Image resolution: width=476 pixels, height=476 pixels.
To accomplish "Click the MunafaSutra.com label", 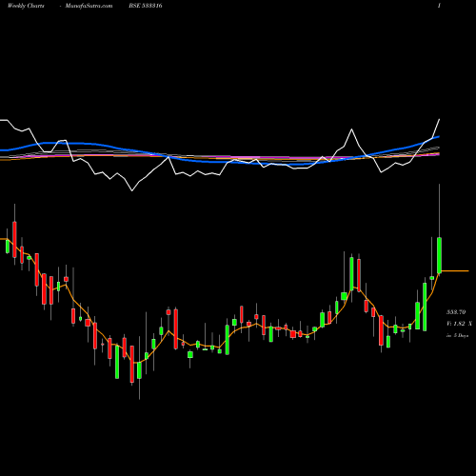I will (x=89, y=6).
